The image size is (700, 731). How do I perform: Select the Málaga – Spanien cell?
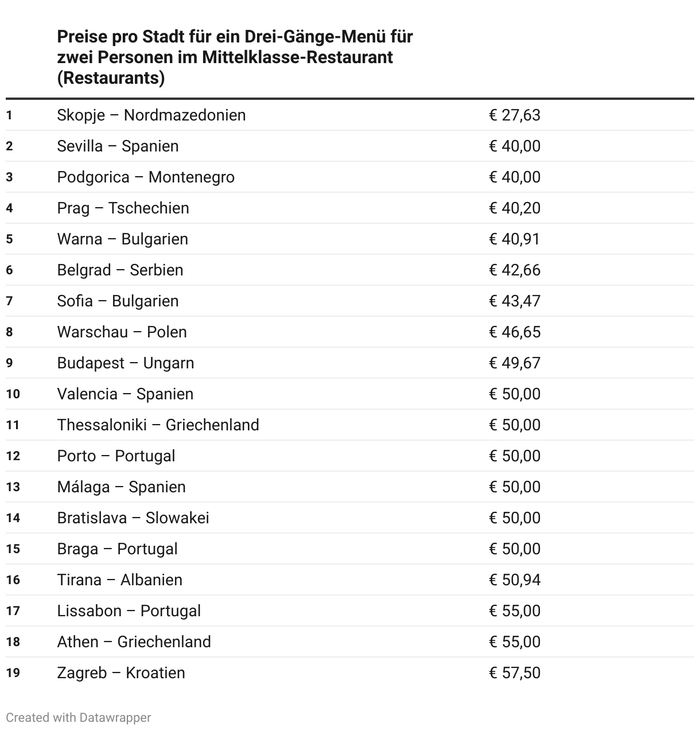(x=121, y=487)
